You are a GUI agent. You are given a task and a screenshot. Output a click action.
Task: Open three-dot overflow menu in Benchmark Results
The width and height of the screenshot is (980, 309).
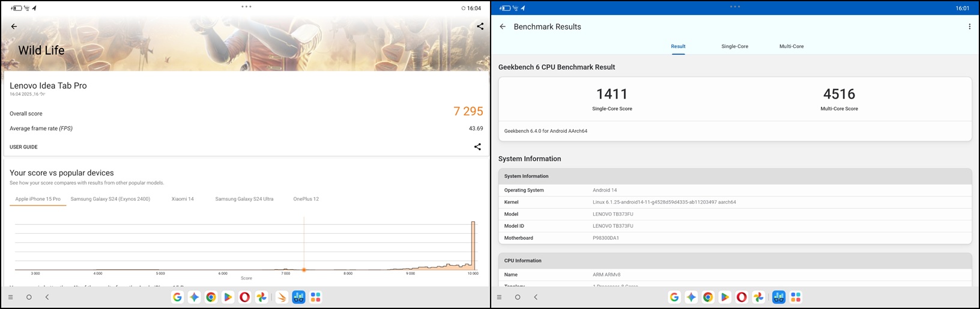(969, 26)
